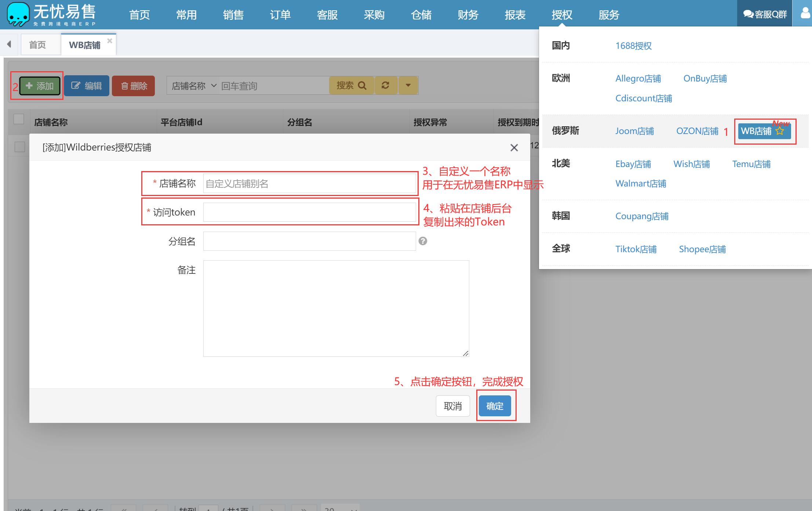The width and height of the screenshot is (812, 511).
Task: Close the Wildberries授权店铺 dialog
Action: [x=514, y=148]
